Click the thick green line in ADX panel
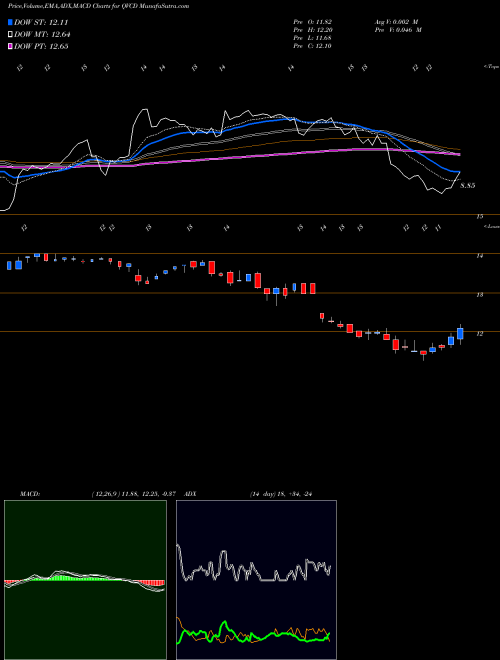This screenshot has height=660, width=500. pyautogui.click(x=253, y=633)
